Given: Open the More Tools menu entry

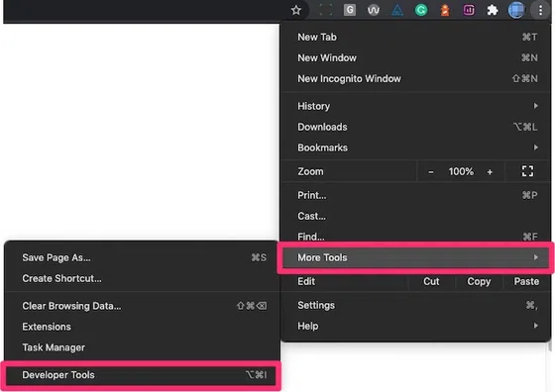Looking at the screenshot, I should (416, 257).
